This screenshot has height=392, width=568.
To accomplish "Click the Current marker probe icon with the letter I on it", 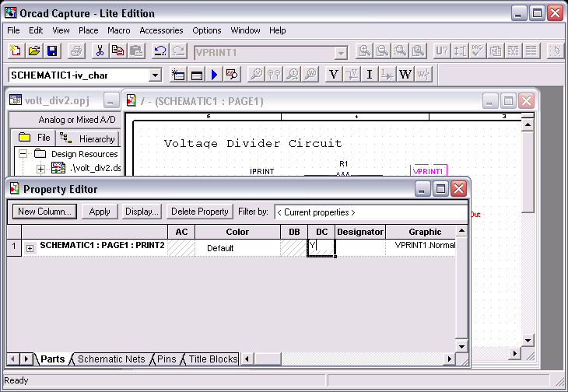I will pos(293,75).
